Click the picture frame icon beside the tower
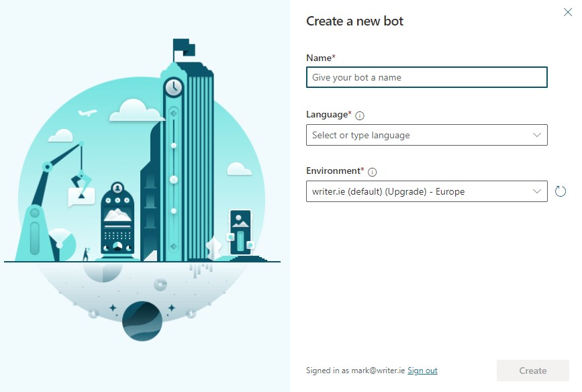 click(x=240, y=232)
